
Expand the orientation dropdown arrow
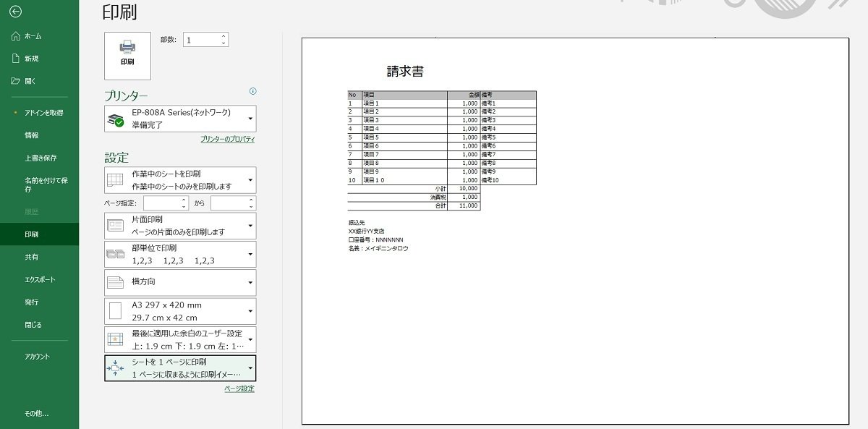250,282
